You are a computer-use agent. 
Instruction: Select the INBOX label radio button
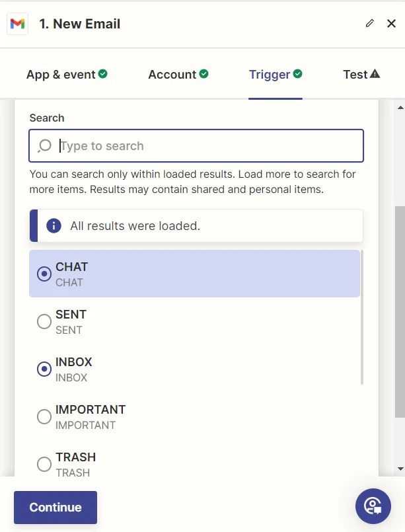44,369
